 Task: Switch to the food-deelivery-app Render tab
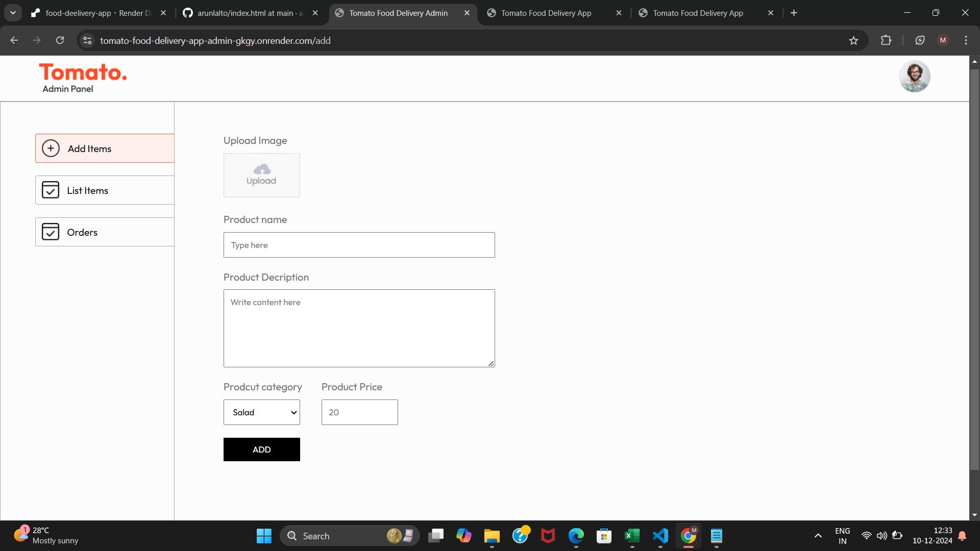[97, 13]
